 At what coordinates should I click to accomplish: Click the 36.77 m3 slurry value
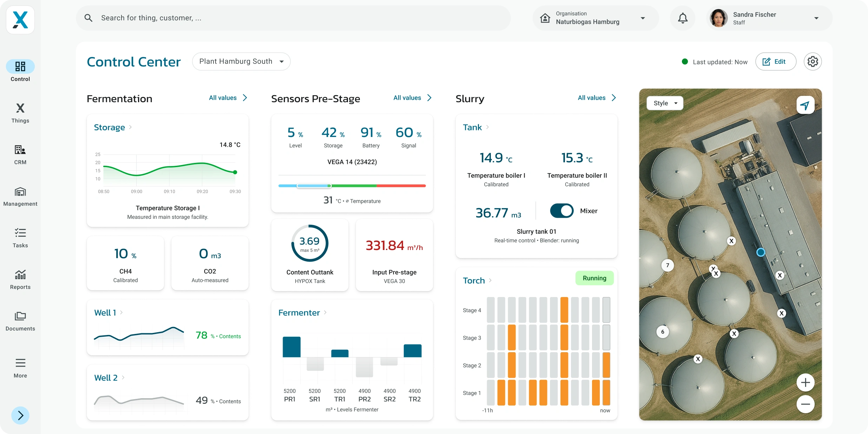click(x=498, y=213)
